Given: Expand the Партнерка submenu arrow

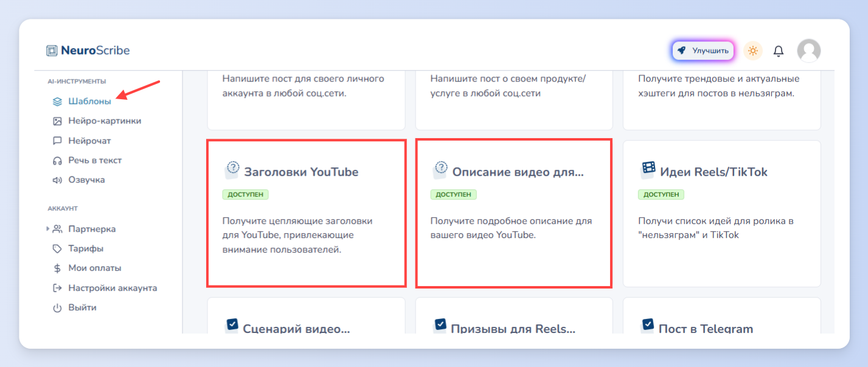Looking at the screenshot, I should pos(48,229).
